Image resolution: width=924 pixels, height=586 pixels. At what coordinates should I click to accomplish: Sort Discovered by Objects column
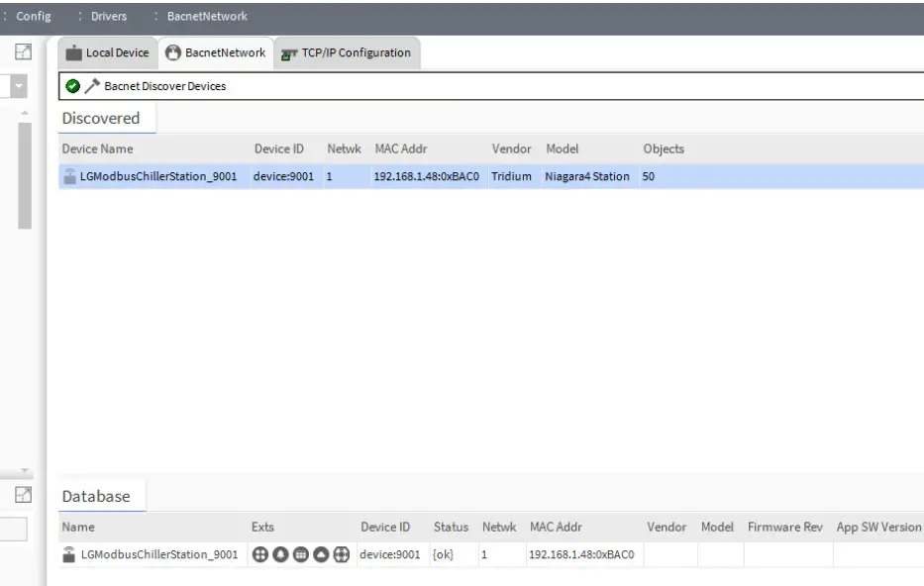point(664,149)
